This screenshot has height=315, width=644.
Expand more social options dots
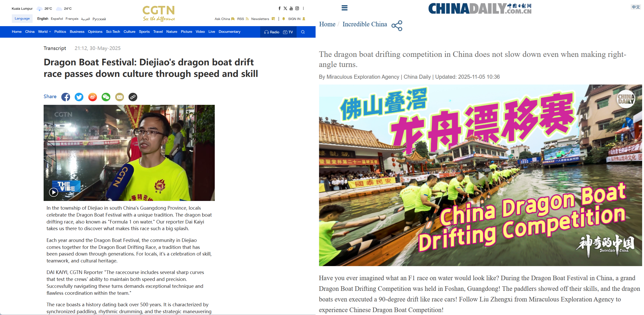pyautogui.click(x=303, y=8)
